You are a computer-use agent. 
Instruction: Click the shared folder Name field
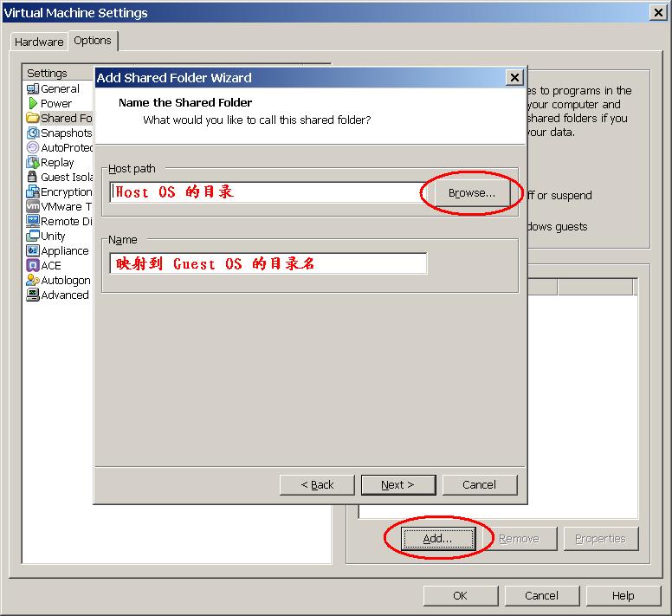coord(268,263)
